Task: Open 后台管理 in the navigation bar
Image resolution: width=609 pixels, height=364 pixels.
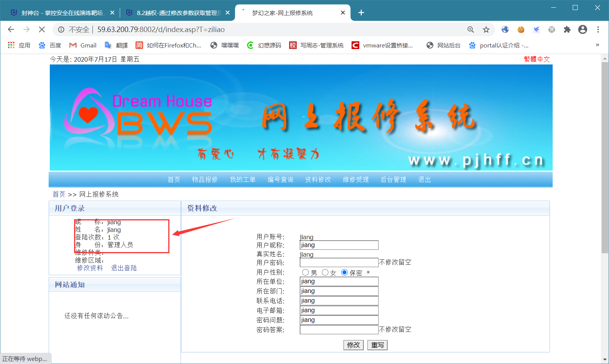Action: [x=393, y=180]
